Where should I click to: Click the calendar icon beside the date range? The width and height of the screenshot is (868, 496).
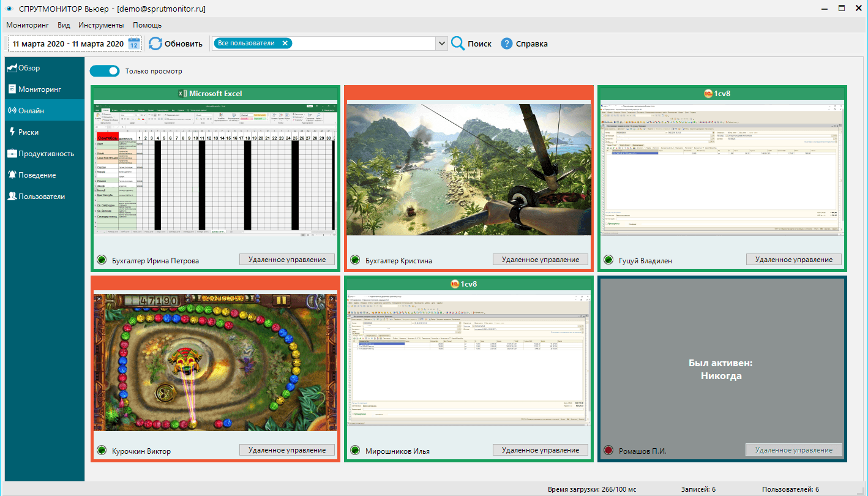tap(134, 44)
